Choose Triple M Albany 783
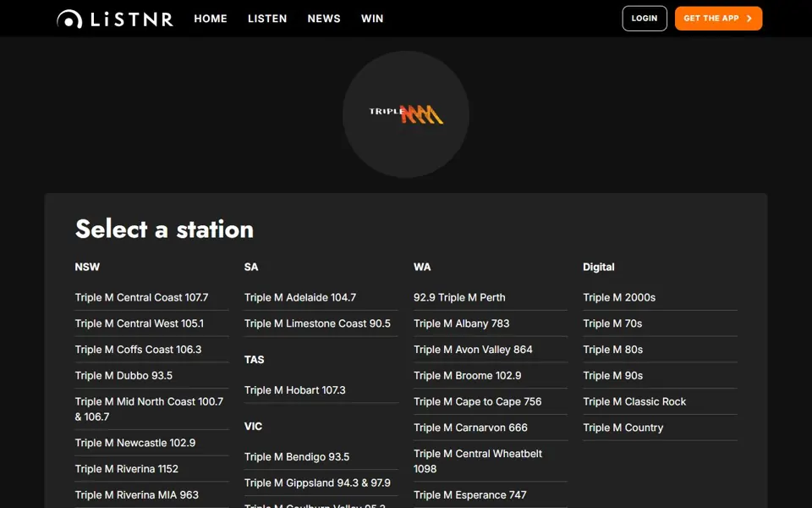 coord(462,323)
